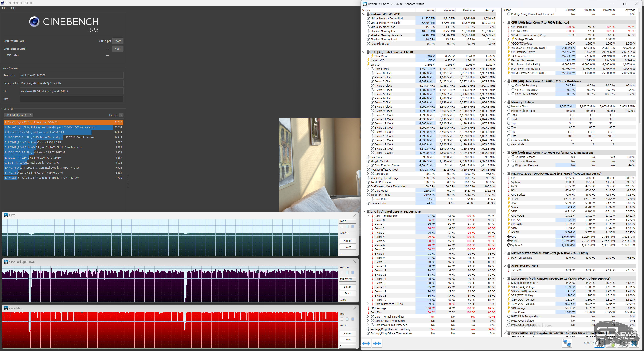The width and height of the screenshot is (644, 351).
Task: Click the white color swatch in CPU Package Power graph
Action: point(342,273)
